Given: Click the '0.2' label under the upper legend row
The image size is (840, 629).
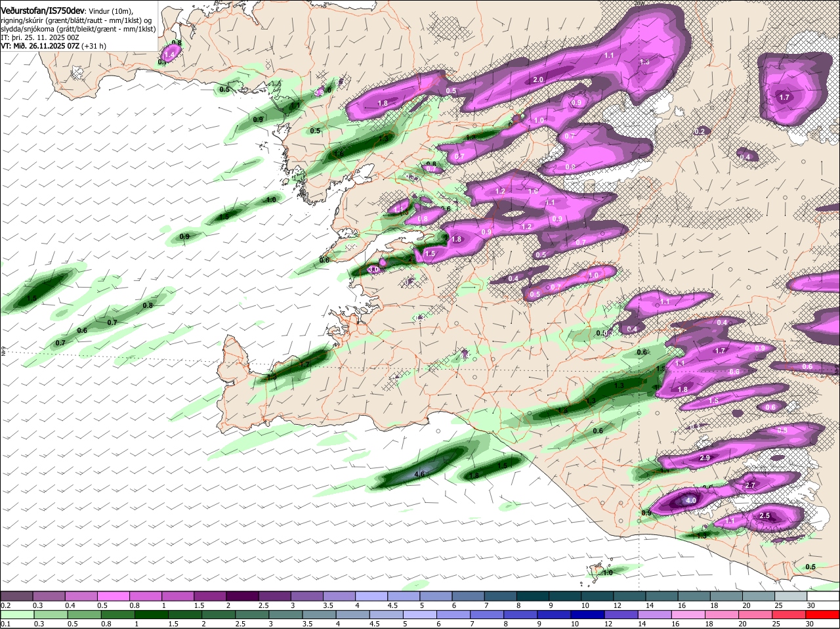Looking at the screenshot, I should pos(6,605).
